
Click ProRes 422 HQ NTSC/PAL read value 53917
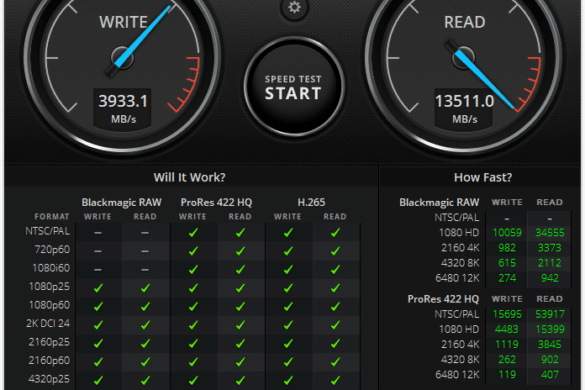click(x=550, y=314)
